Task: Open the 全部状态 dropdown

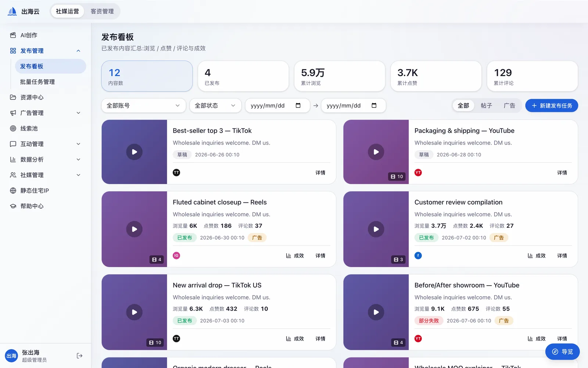Action: (x=215, y=106)
